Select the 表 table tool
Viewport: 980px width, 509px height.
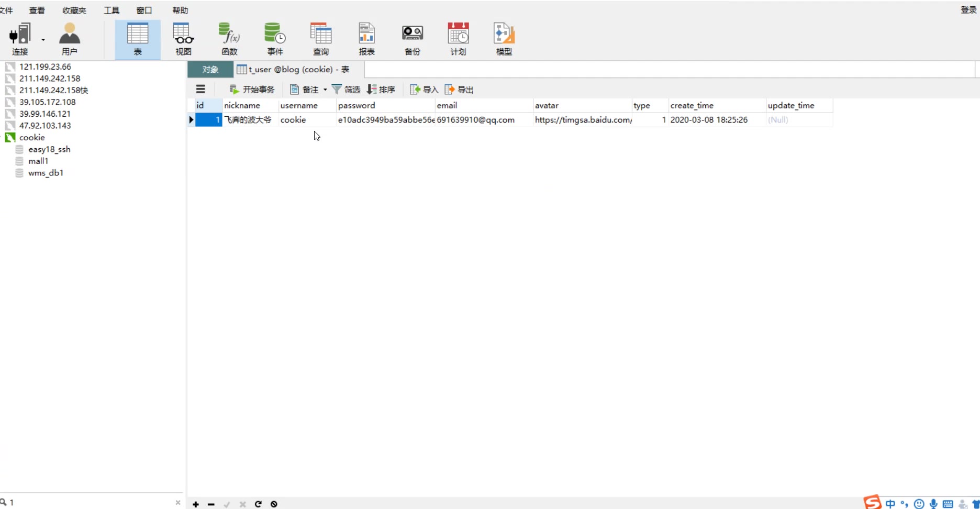pos(138,39)
